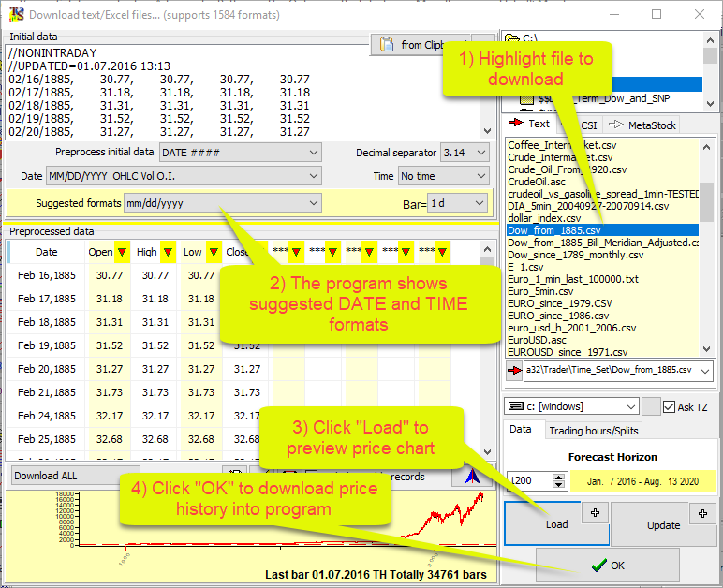
Task: Toggle the Ask TZ checkbox
Action: coord(670,407)
